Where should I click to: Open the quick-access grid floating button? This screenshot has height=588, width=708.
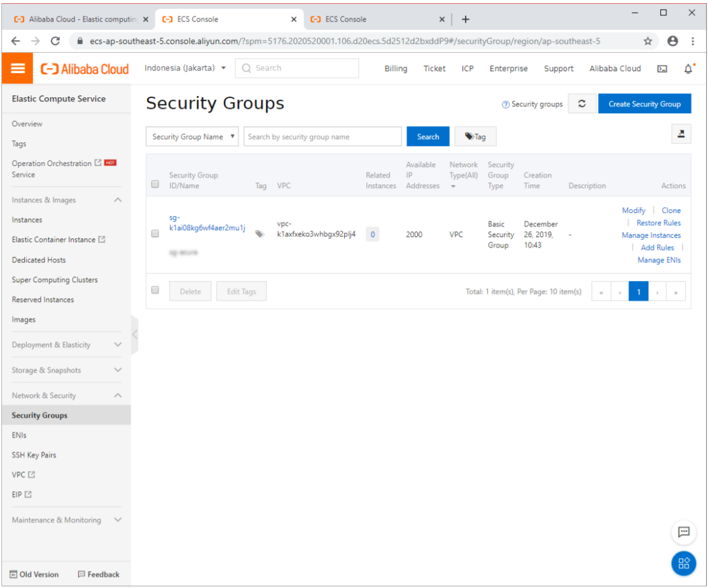point(684,563)
